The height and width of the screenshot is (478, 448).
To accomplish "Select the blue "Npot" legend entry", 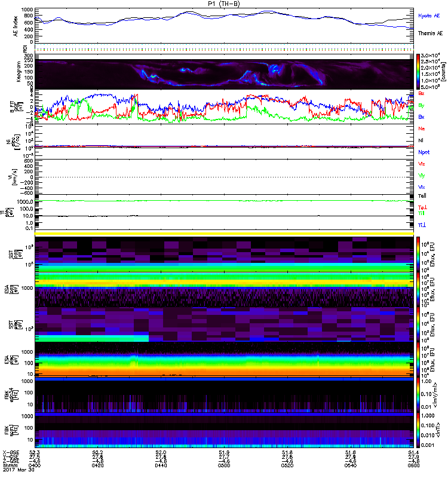I will [424, 152].
